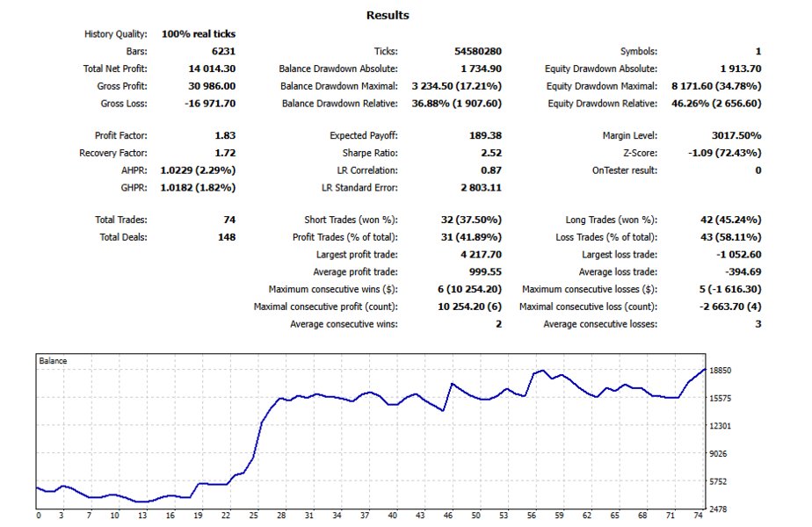This screenshot has height=527, width=812.
Task: Click the Balance label in chart
Action: [53, 361]
